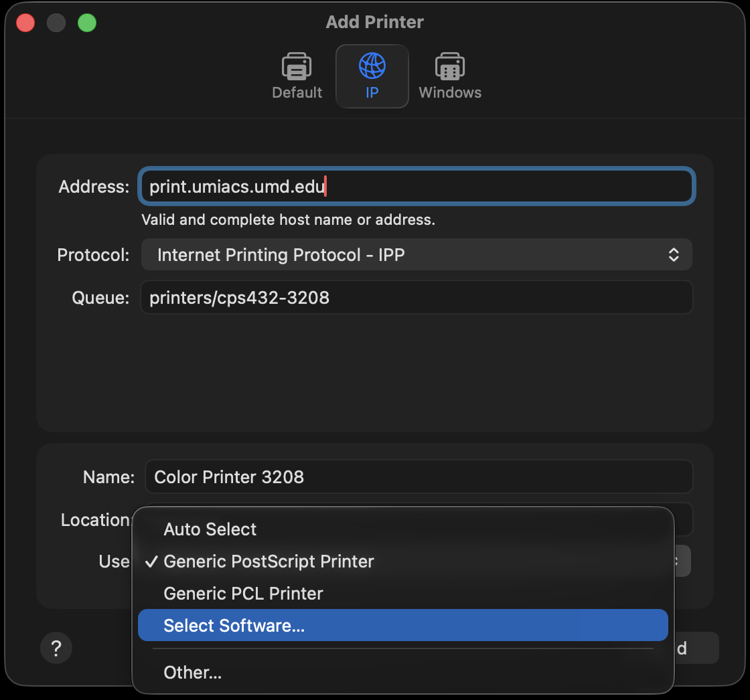Screen dimensions: 750x700
Task: Click the visible edge of Location field
Action: click(x=683, y=519)
